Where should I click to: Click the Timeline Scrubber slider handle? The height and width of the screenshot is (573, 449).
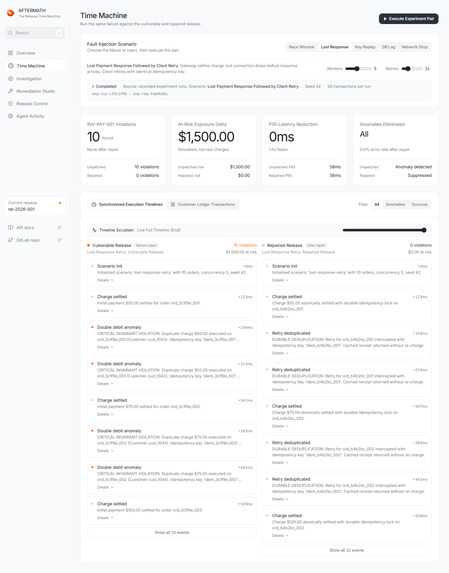click(x=424, y=230)
